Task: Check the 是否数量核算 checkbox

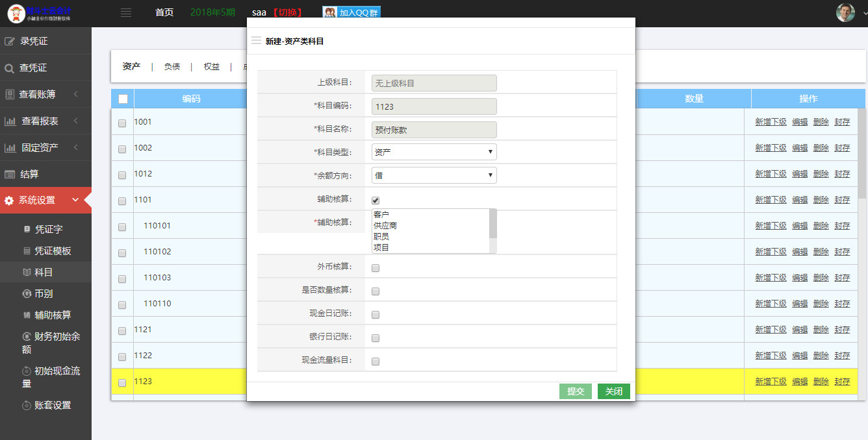Action: [x=376, y=291]
